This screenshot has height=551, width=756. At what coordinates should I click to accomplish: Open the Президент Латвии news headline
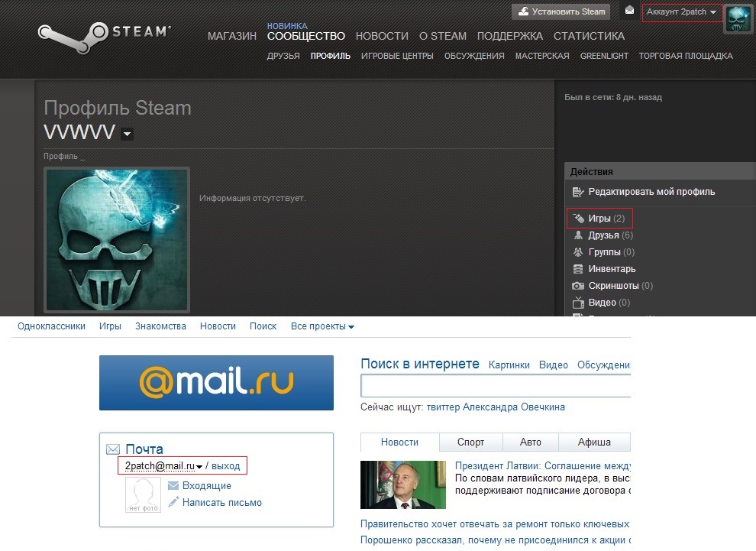[x=543, y=465]
